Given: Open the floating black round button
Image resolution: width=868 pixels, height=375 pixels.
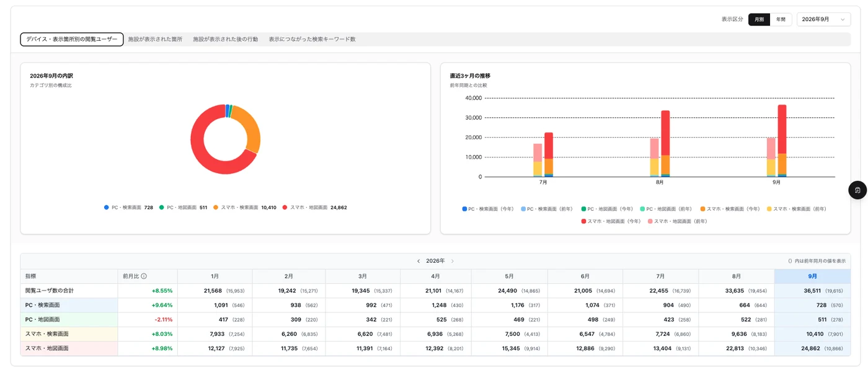Looking at the screenshot, I should [857, 190].
